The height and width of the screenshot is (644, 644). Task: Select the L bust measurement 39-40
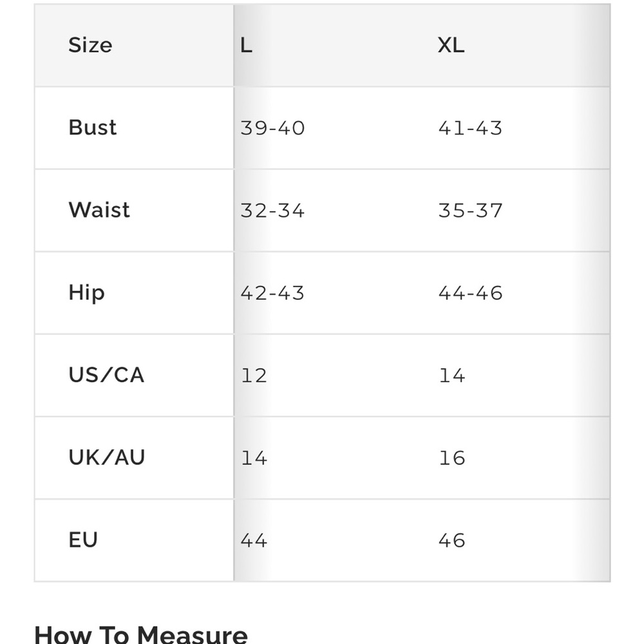click(x=272, y=128)
